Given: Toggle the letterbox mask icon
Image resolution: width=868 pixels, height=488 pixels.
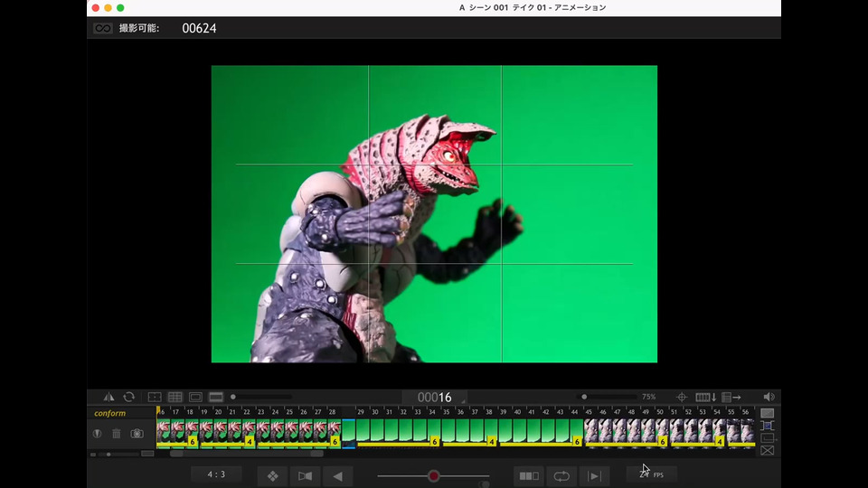Looking at the screenshot, I should pyautogui.click(x=216, y=397).
